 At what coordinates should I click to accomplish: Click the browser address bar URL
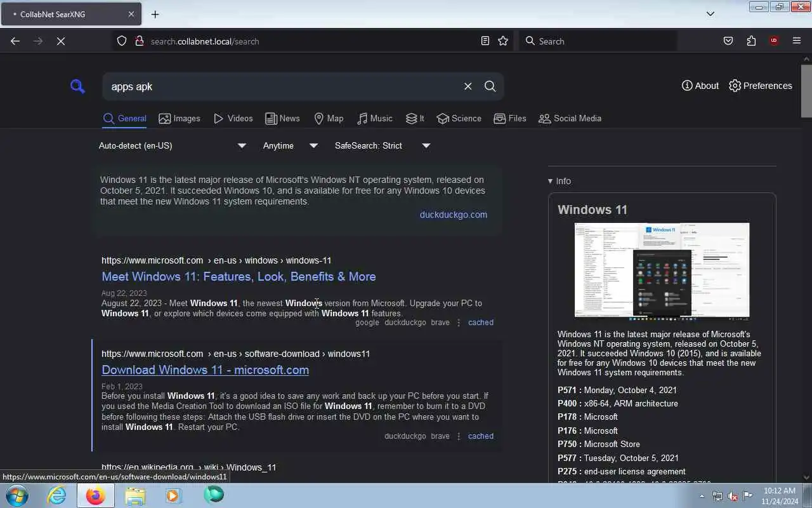pyautogui.click(x=205, y=41)
